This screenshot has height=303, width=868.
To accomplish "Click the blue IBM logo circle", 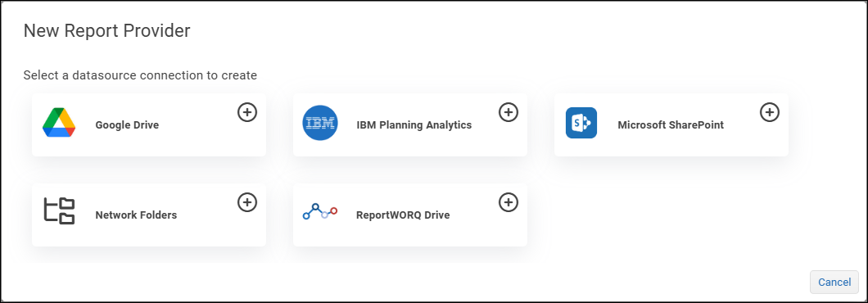I will [320, 123].
